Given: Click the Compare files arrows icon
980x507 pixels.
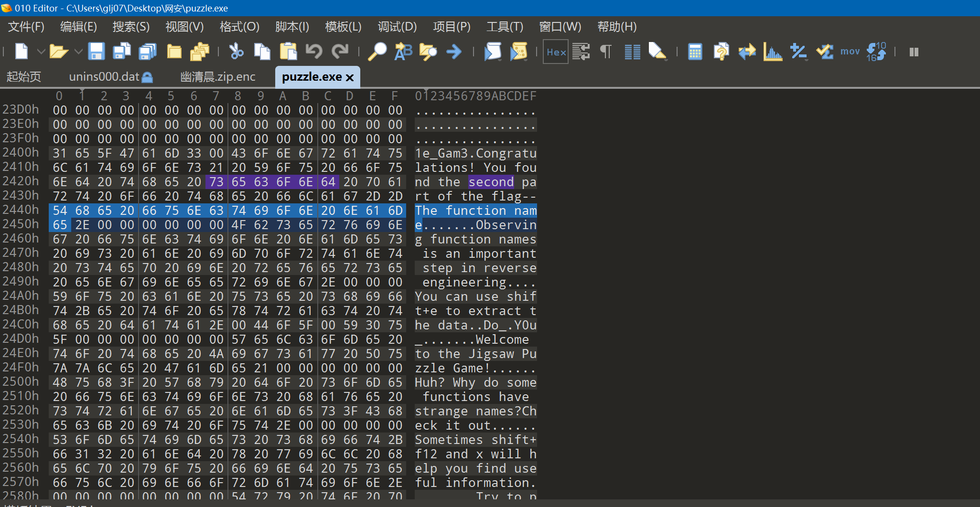Looking at the screenshot, I should click(x=746, y=52).
